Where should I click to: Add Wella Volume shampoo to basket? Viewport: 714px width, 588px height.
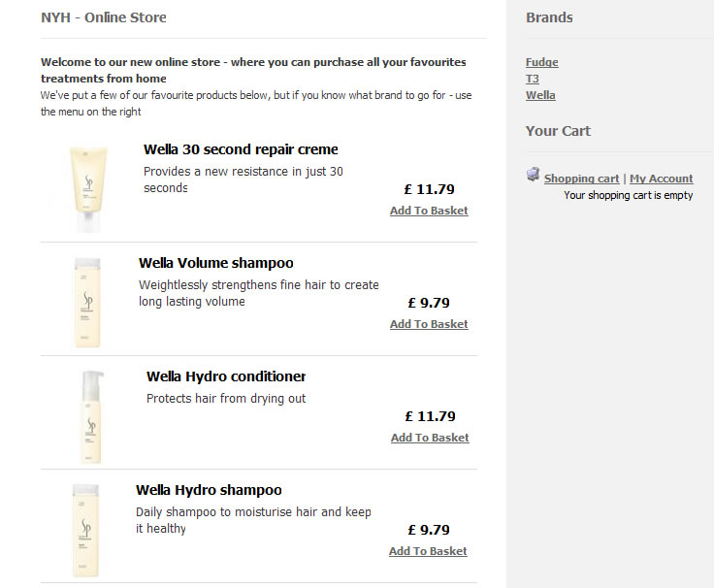click(x=429, y=324)
